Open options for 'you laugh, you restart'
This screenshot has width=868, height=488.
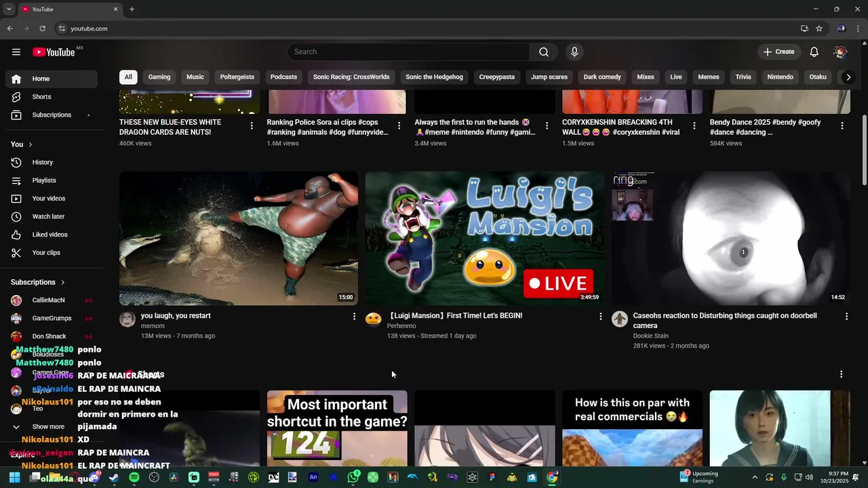pos(354,317)
